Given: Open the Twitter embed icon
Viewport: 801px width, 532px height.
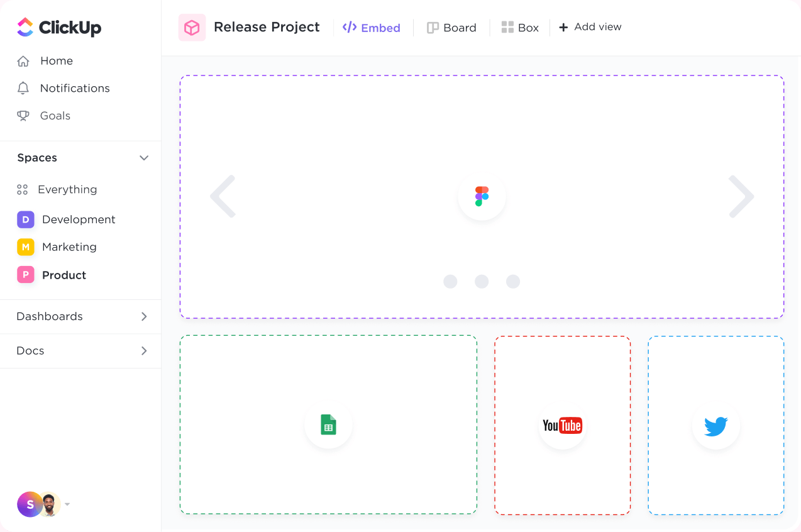Looking at the screenshot, I should [715, 426].
